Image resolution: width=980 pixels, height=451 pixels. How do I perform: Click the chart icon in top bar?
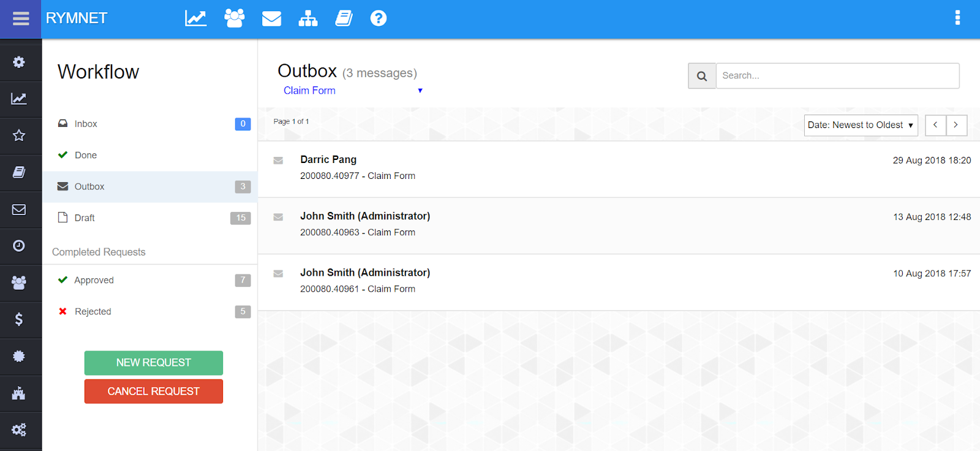195,18
